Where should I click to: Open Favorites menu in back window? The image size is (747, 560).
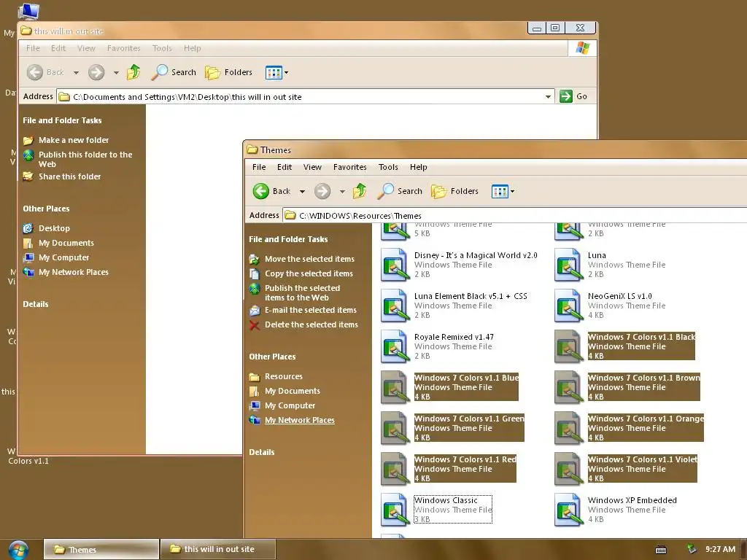pos(124,48)
